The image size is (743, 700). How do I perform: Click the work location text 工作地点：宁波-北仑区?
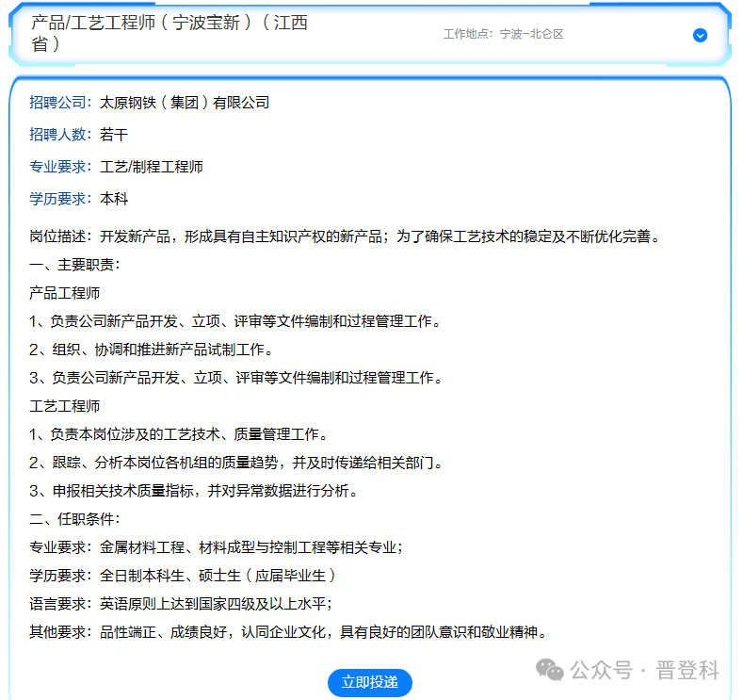coord(503,34)
